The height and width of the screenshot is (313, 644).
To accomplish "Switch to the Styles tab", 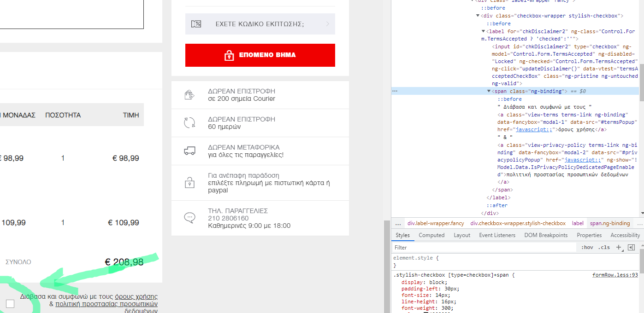I will [x=402, y=235].
